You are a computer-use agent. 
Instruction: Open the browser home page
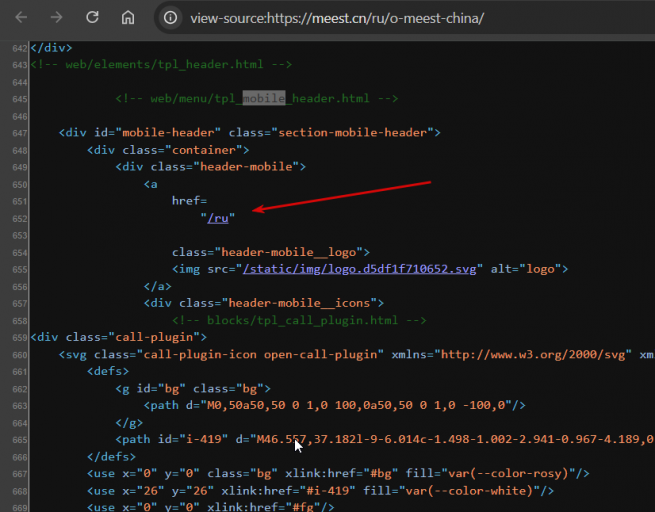[x=128, y=18]
